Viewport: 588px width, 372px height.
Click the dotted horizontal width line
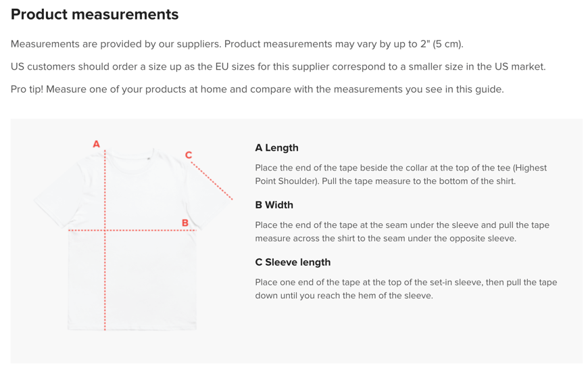tap(132, 230)
